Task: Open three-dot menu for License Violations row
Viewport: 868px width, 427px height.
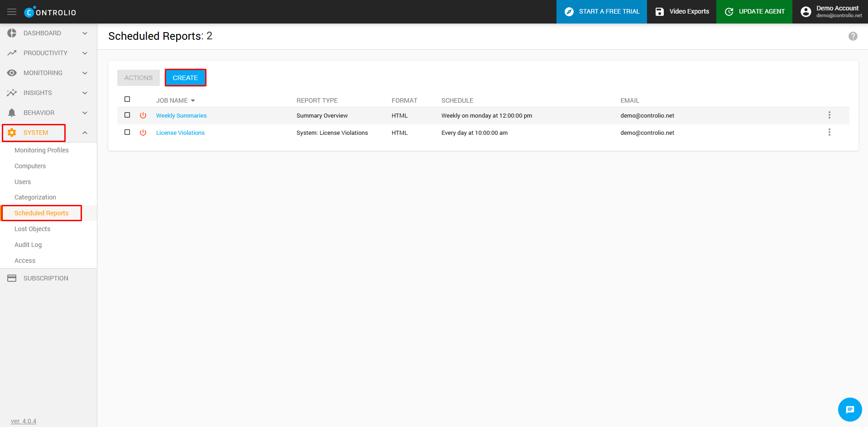Action: (x=829, y=133)
